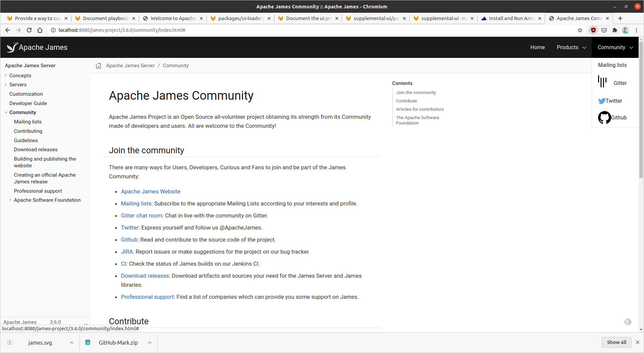Expand Apache Software Foundation tree arrow
The height and width of the screenshot is (353, 644).
point(10,200)
